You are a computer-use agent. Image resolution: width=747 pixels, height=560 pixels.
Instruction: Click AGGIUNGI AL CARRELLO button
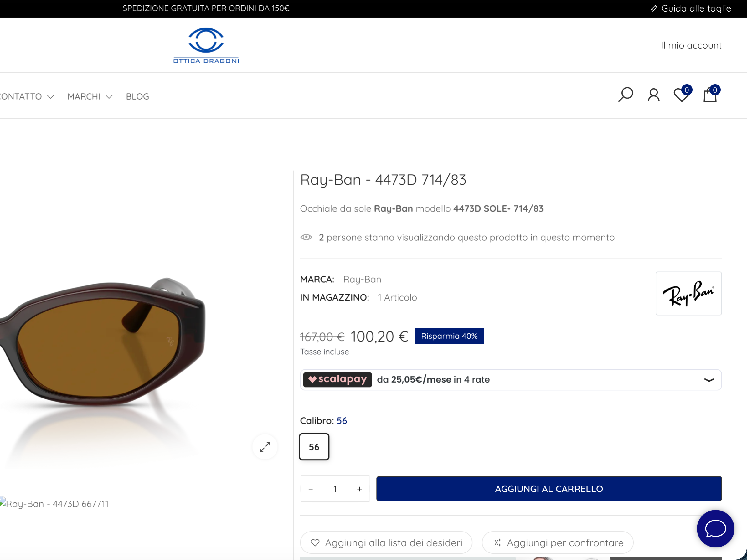(549, 489)
